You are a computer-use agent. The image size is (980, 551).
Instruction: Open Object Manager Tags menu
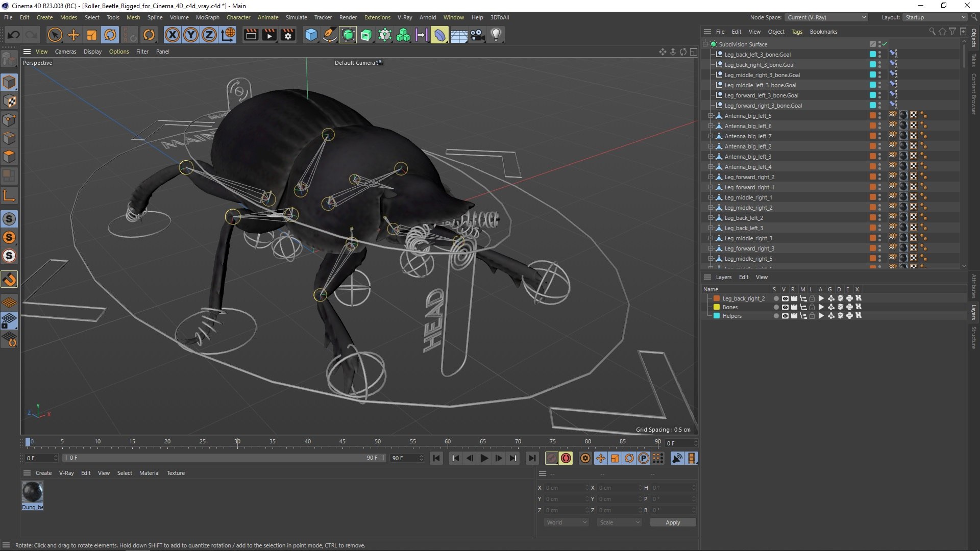pyautogui.click(x=797, y=32)
